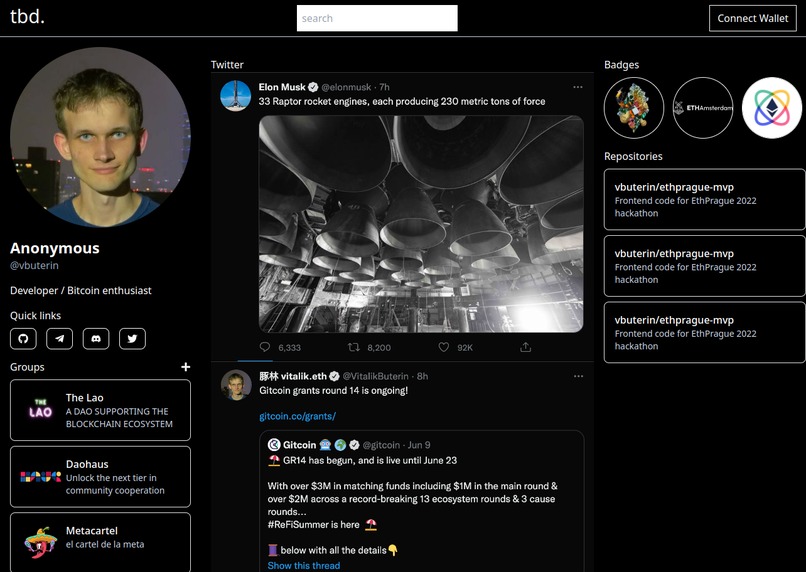
Task: Open the Twitter quick link icon
Action: click(133, 339)
